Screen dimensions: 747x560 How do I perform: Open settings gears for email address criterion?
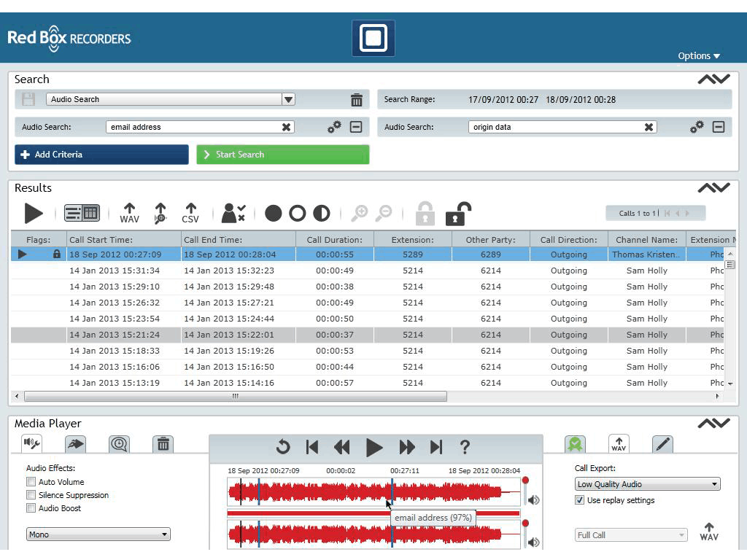[334, 127]
